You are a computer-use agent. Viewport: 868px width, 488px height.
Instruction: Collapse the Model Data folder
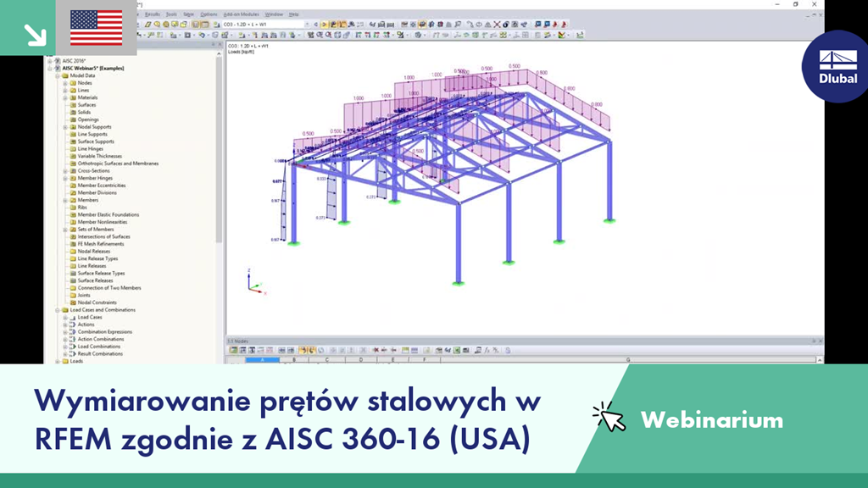coord(58,75)
